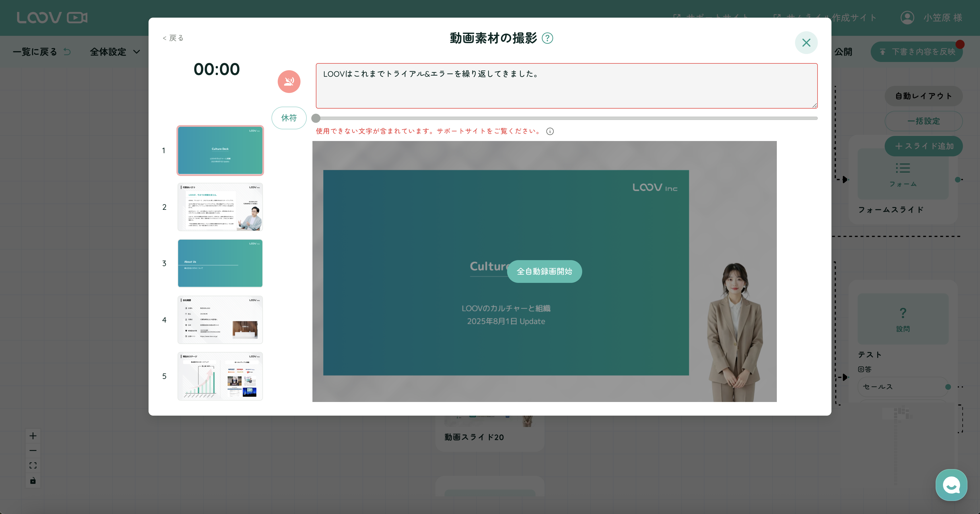The width and height of the screenshot is (980, 514).
Task: Click the help question mark icon
Action: tap(547, 38)
